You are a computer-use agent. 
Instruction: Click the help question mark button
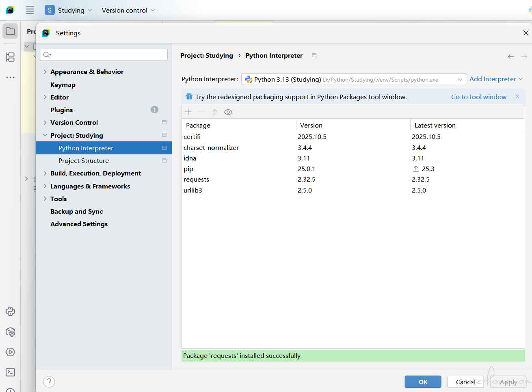[49, 382]
